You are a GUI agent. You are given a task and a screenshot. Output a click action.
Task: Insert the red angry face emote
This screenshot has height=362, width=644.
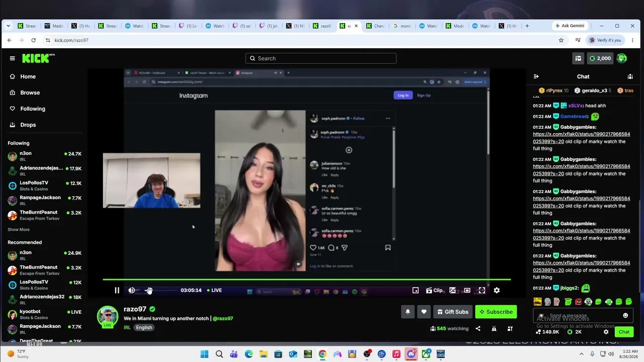[x=578, y=302]
